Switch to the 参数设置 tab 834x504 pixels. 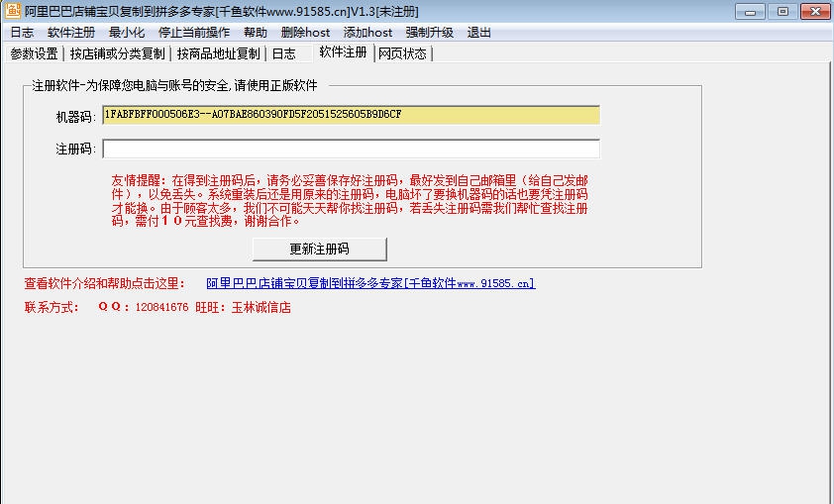pyautogui.click(x=34, y=53)
